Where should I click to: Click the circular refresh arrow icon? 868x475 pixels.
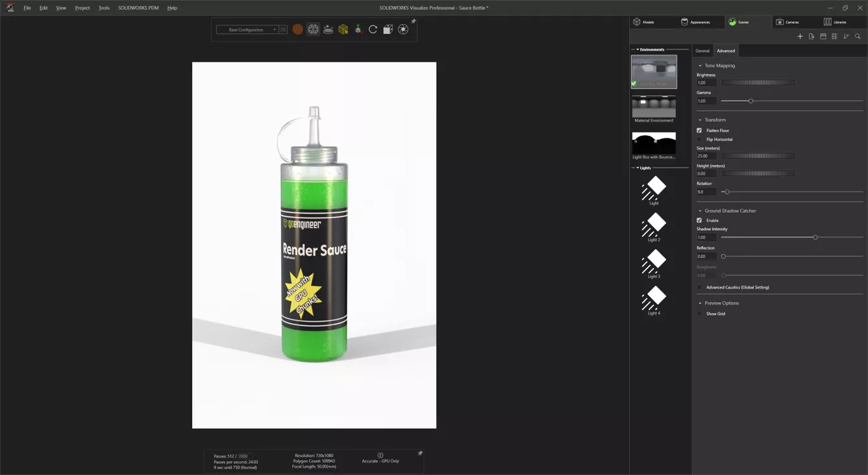[x=373, y=29]
